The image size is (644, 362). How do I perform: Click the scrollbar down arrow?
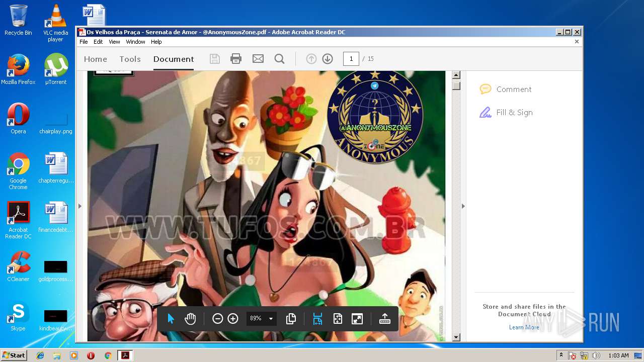tap(456, 337)
